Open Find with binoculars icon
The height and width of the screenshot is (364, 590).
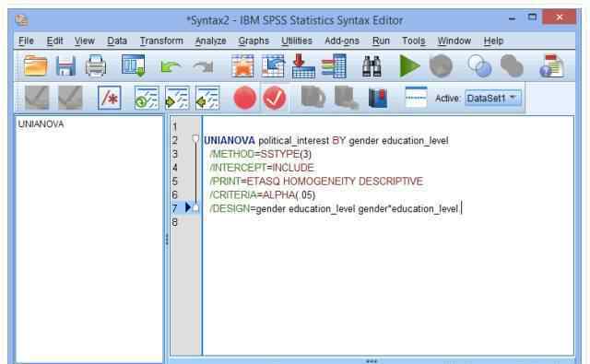click(372, 66)
